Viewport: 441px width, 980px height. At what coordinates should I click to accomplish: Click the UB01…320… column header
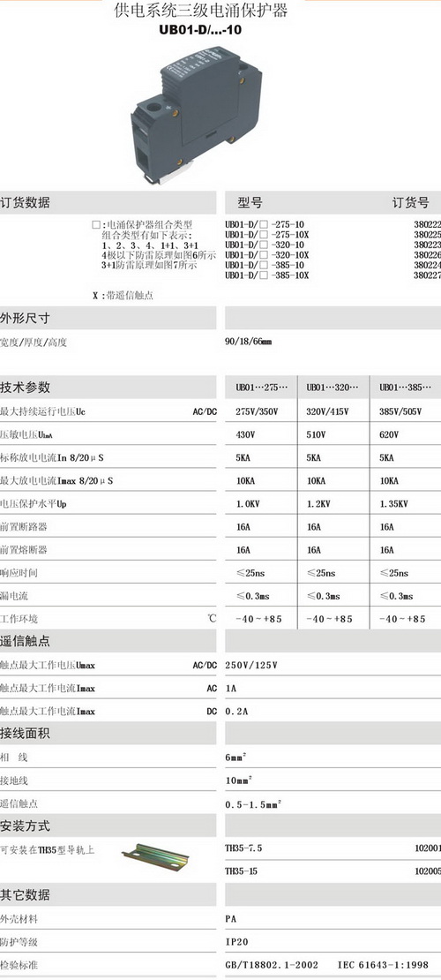pos(333,388)
